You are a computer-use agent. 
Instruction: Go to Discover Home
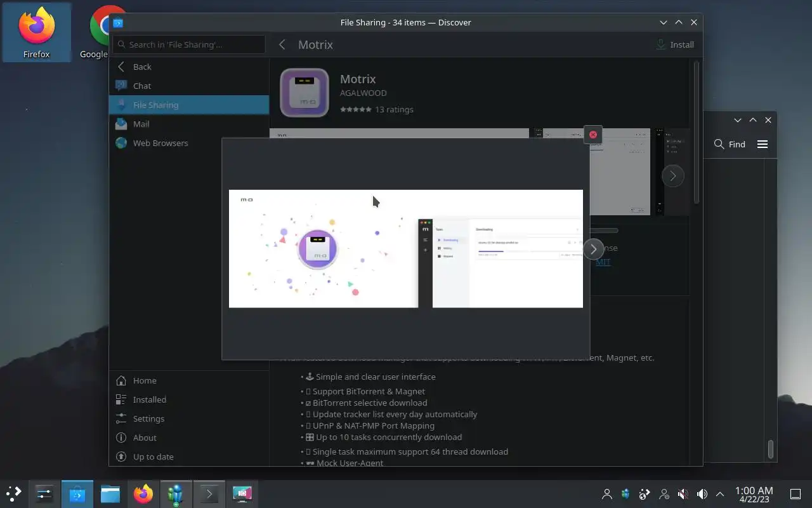[x=189, y=380]
